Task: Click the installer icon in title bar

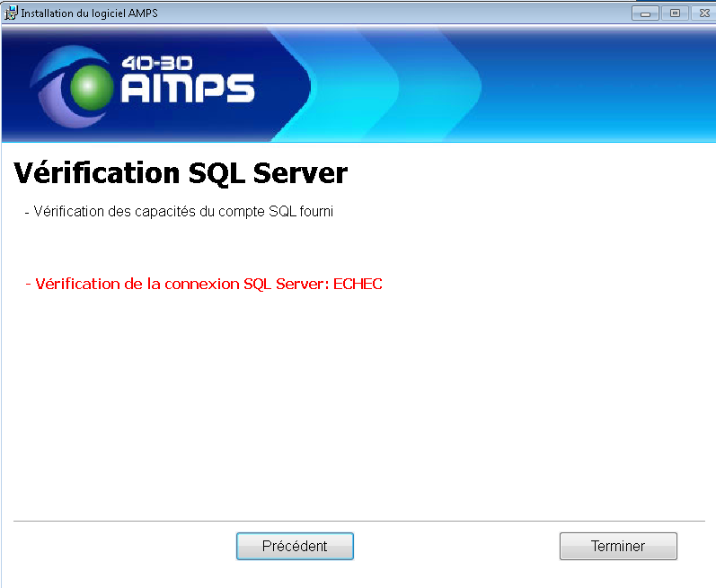Action: click(x=11, y=13)
